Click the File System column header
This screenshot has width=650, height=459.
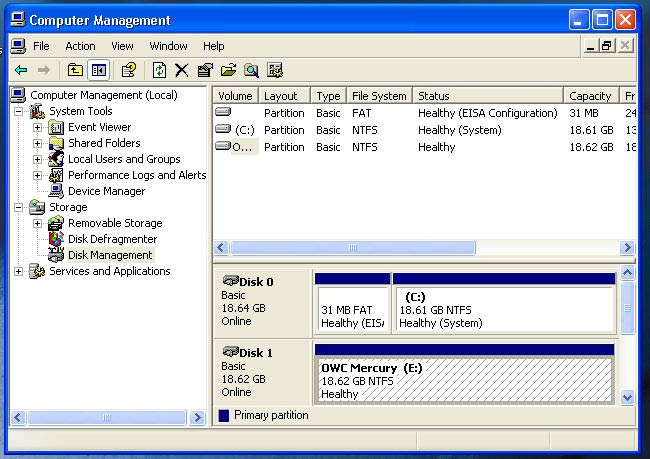[x=379, y=96]
